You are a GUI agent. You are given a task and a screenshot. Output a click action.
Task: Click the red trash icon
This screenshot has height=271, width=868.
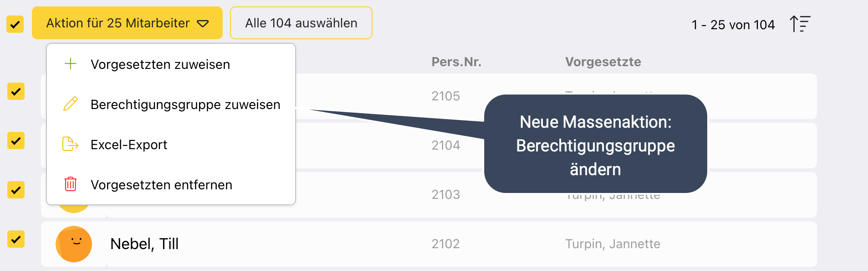(71, 184)
